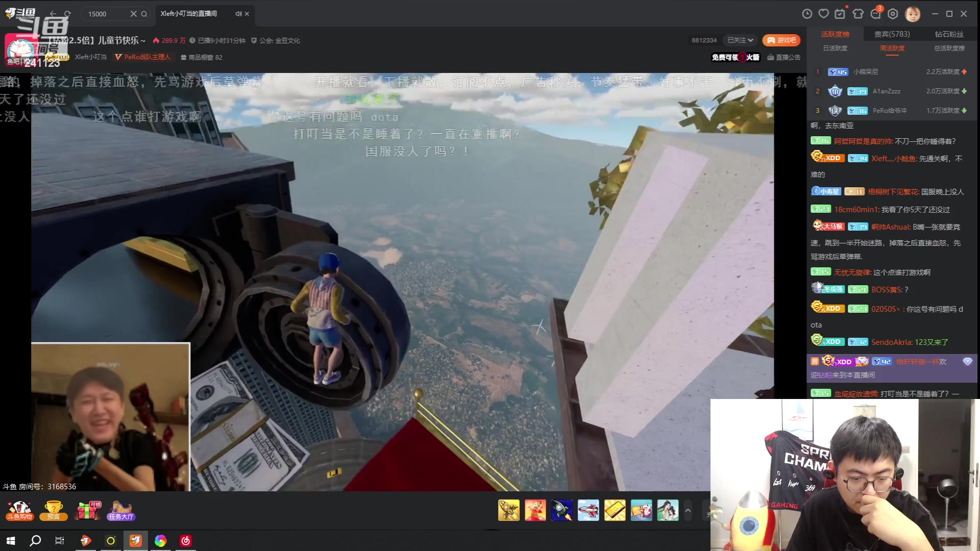This screenshot has height=551, width=980.
Task: Switch to the 贵宾(5783) tab
Action: tap(892, 34)
